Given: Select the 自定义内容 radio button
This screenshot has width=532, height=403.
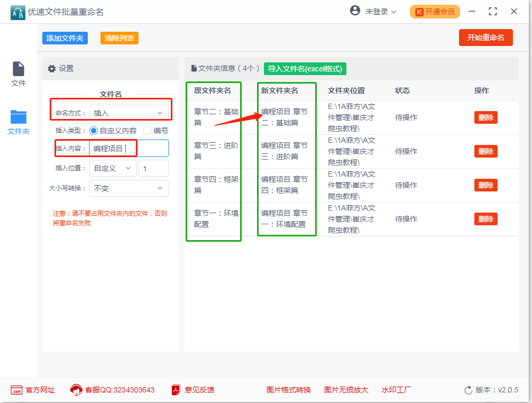Looking at the screenshot, I should tap(94, 131).
